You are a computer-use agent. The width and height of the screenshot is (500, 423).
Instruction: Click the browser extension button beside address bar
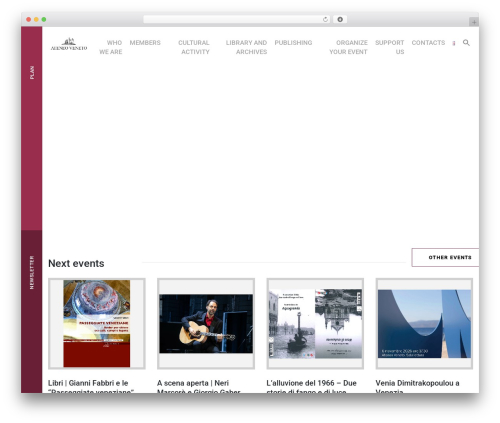[340, 19]
